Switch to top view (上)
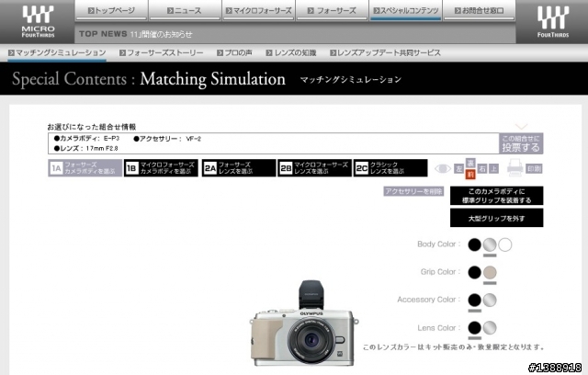 click(494, 169)
